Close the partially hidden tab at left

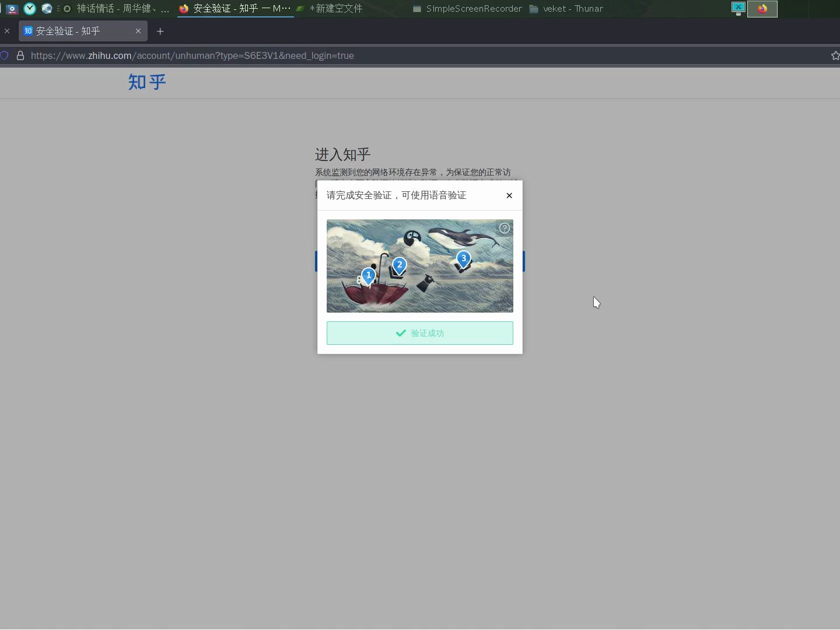[7, 31]
